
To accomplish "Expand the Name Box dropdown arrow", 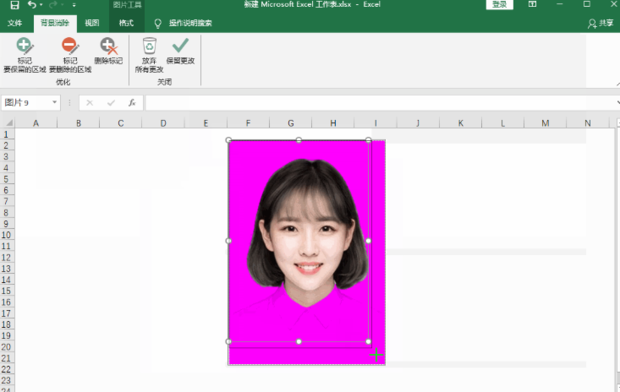I will pos(55,103).
